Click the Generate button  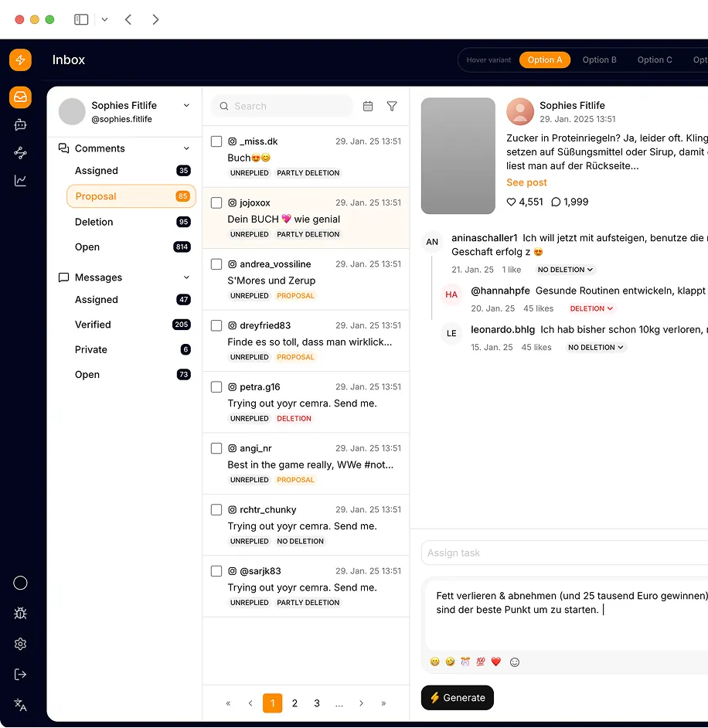[458, 698]
